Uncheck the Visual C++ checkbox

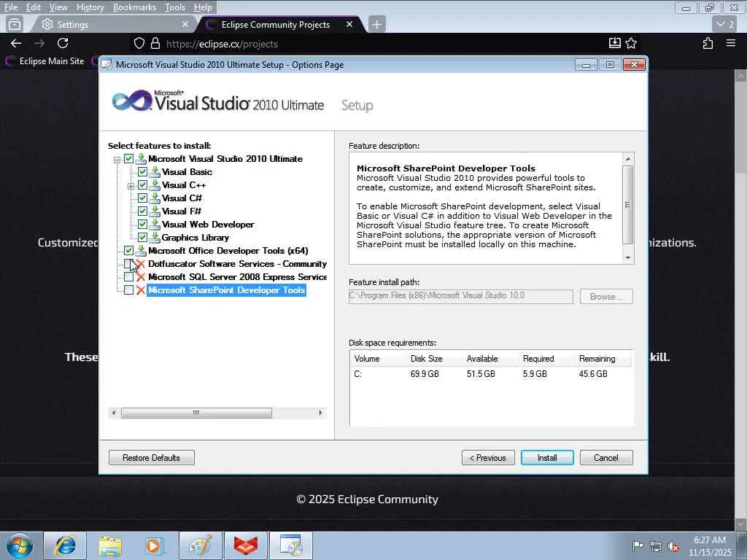click(142, 185)
